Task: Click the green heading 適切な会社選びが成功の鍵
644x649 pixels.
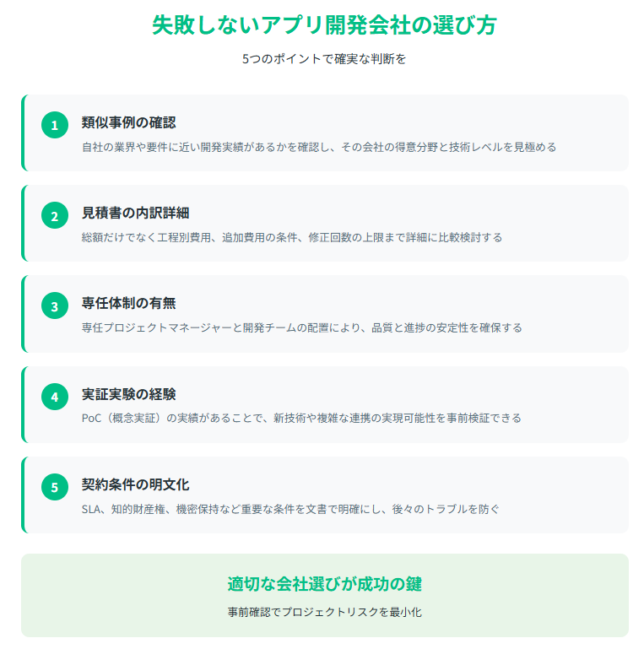Action: [x=324, y=584]
